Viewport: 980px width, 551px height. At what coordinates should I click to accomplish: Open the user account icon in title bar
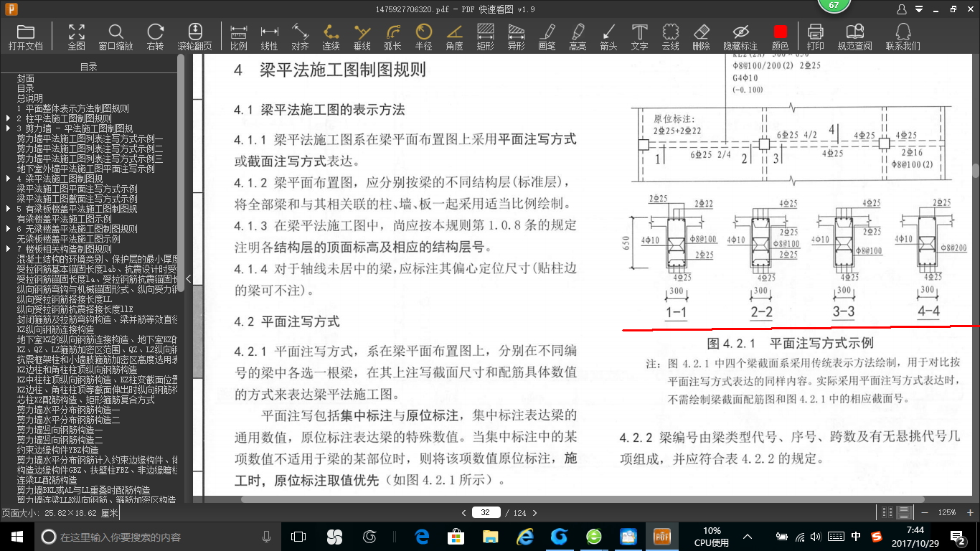[x=902, y=9]
